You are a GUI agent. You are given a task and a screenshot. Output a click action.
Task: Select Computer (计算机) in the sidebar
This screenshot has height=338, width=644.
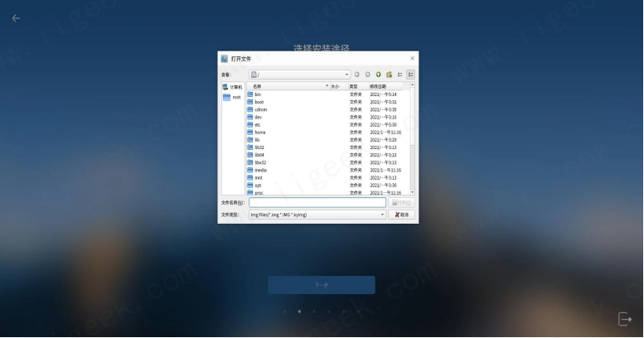232,86
